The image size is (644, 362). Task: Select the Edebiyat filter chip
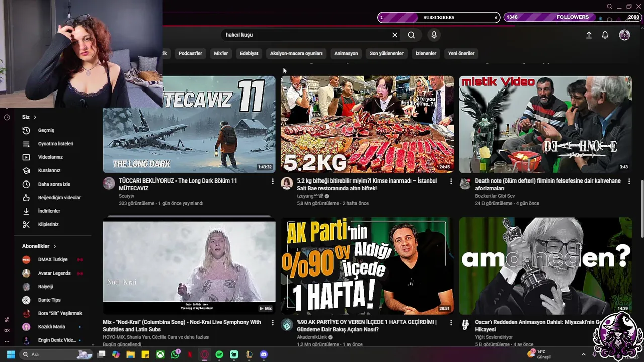click(x=249, y=53)
